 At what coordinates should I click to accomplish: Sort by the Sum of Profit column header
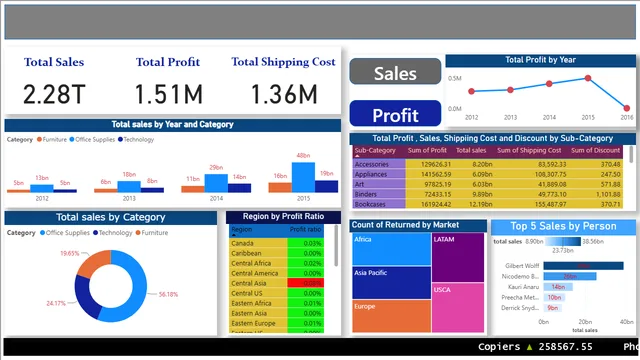click(x=427, y=151)
